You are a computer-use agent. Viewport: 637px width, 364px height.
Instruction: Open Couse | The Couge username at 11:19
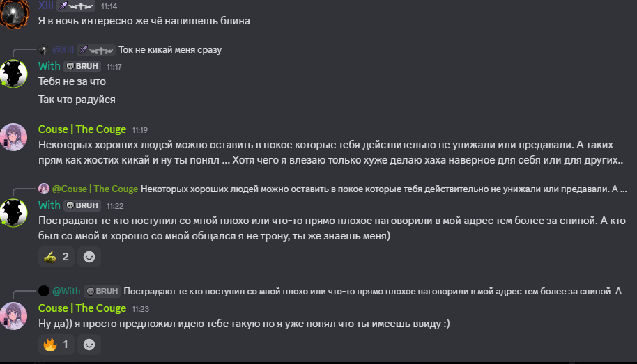[x=82, y=129]
